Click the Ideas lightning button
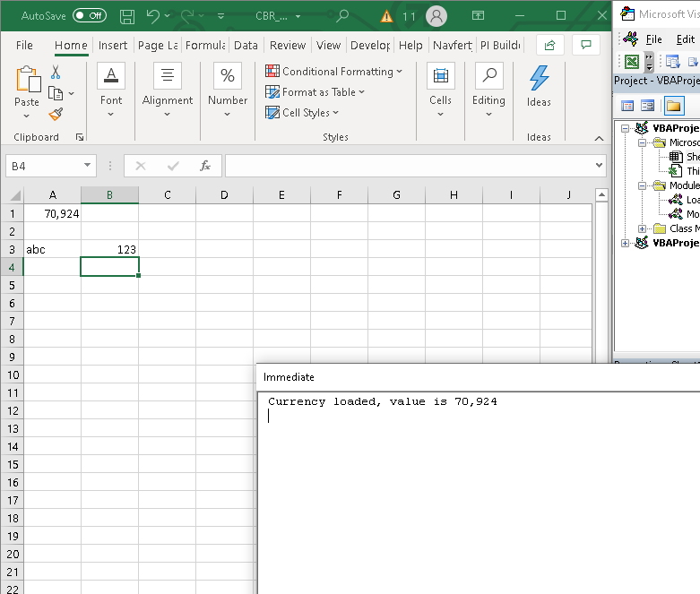This screenshot has height=594, width=700. tap(539, 87)
